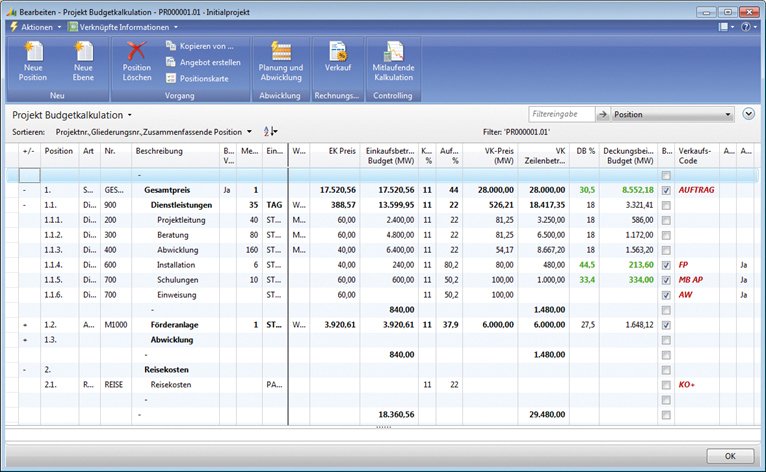
Task: Click the Neue Ebene icon
Action: click(x=84, y=51)
